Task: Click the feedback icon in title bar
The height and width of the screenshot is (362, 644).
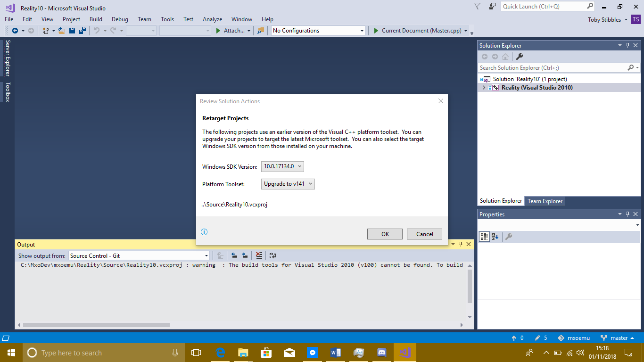Action: click(x=493, y=7)
